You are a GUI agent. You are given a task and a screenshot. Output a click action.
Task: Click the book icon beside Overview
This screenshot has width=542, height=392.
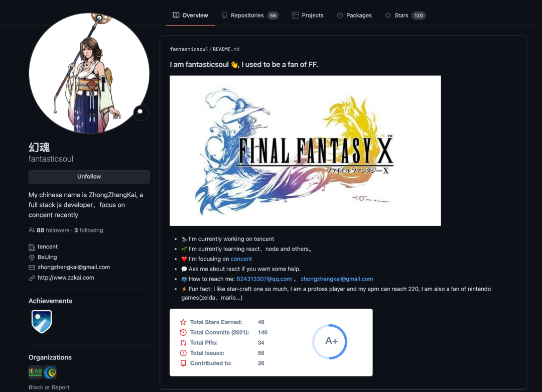pos(176,15)
